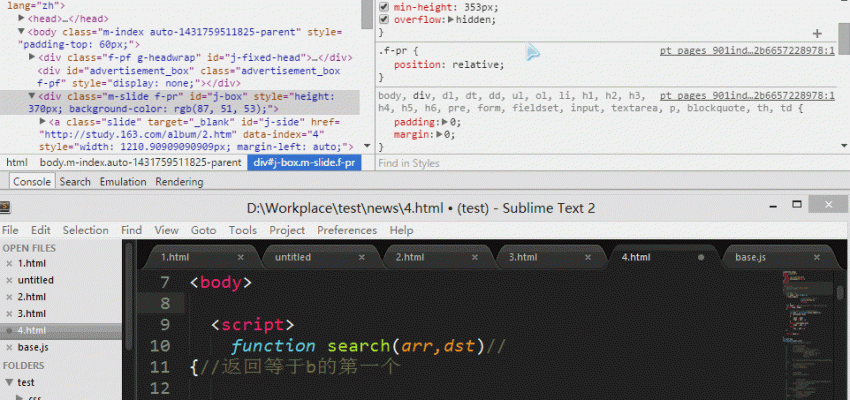The image size is (850, 400).
Task: Open stylesheet link next to .f-pr rule
Action: (747, 51)
